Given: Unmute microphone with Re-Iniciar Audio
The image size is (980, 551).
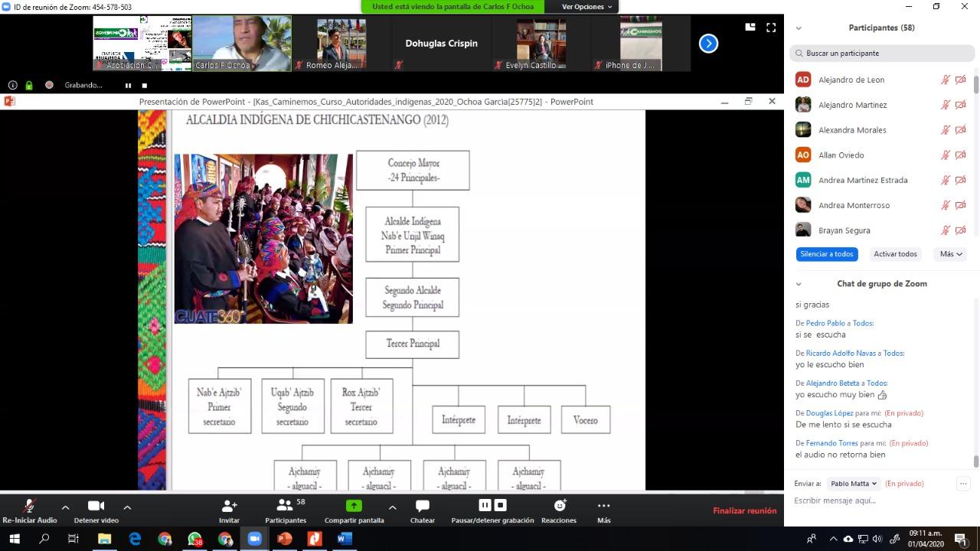Looking at the screenshot, I should [30, 507].
